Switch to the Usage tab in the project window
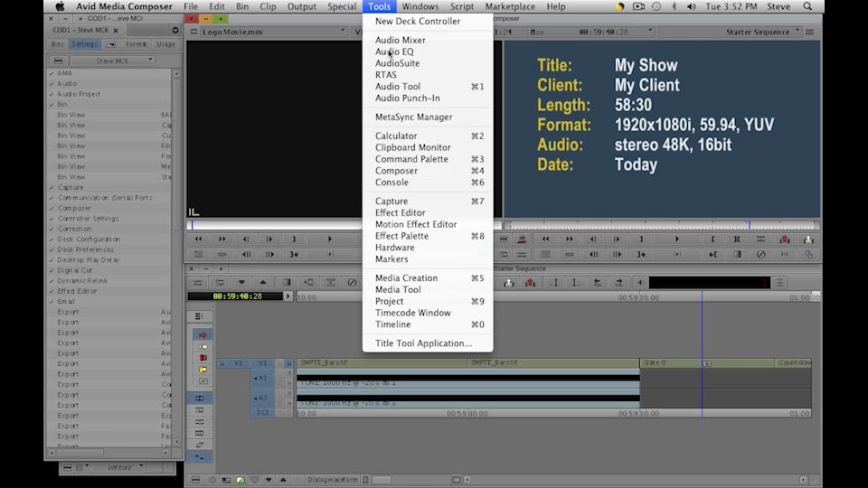868x488 pixels. tap(165, 44)
